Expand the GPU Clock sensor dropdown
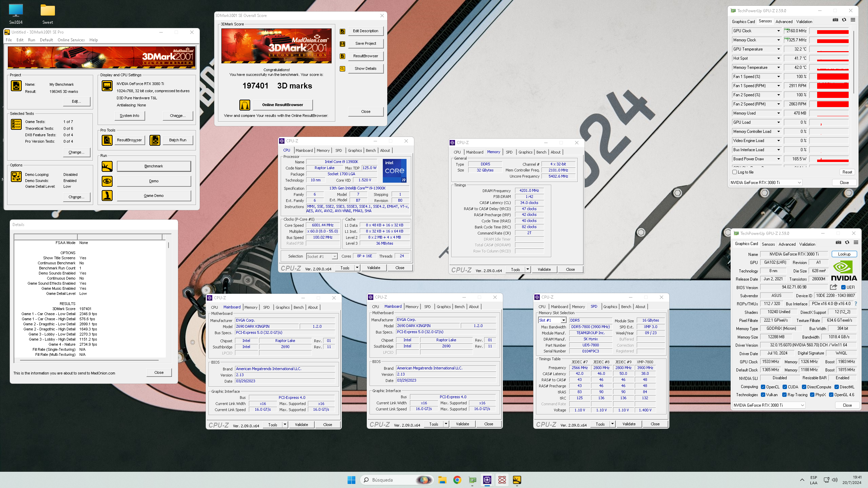The height and width of the screenshot is (488, 868). [x=779, y=31]
